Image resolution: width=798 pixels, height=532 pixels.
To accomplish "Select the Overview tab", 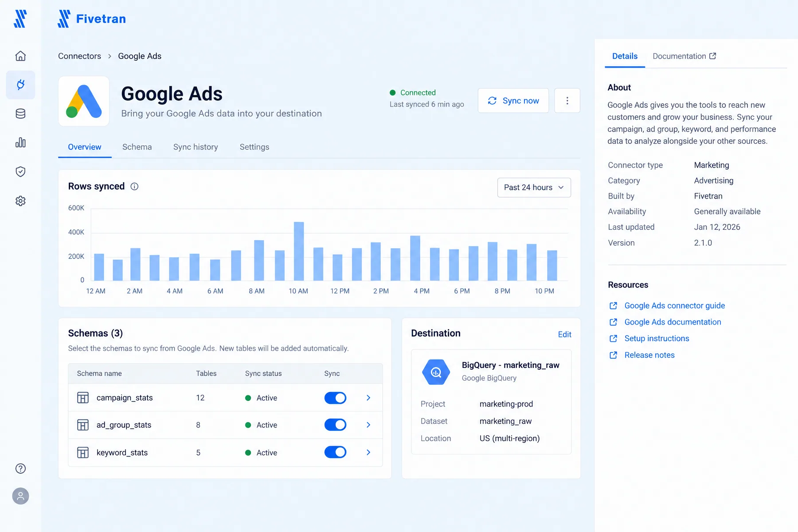I will pos(85,147).
